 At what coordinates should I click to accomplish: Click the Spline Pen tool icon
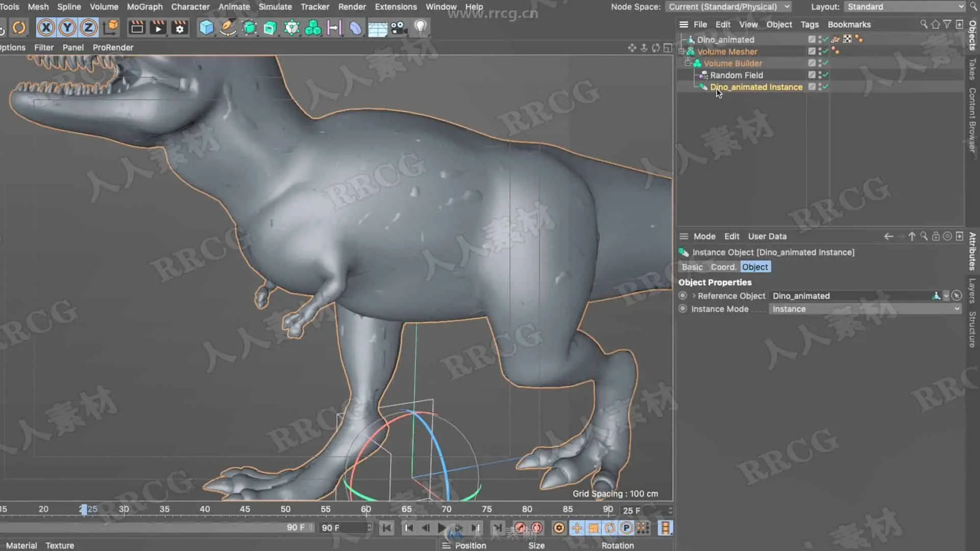[228, 28]
